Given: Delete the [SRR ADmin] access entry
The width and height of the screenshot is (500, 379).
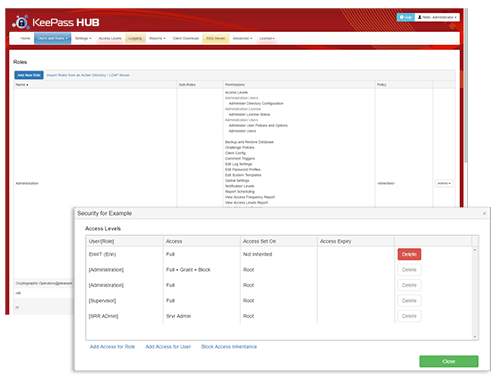Looking at the screenshot, I should point(409,316).
